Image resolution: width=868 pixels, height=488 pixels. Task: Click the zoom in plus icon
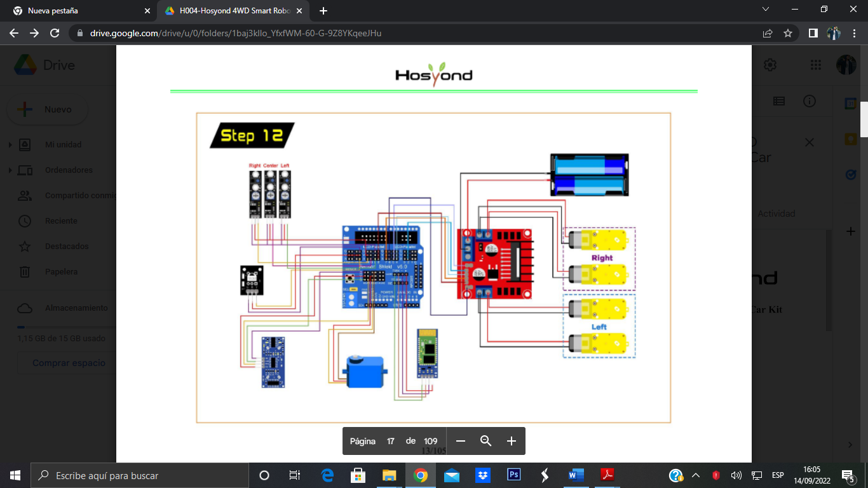point(511,441)
